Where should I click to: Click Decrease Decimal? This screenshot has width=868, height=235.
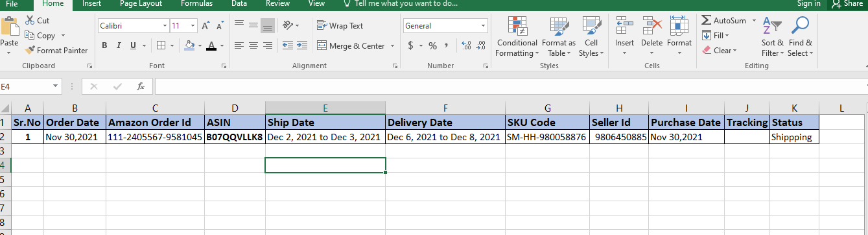481,45
